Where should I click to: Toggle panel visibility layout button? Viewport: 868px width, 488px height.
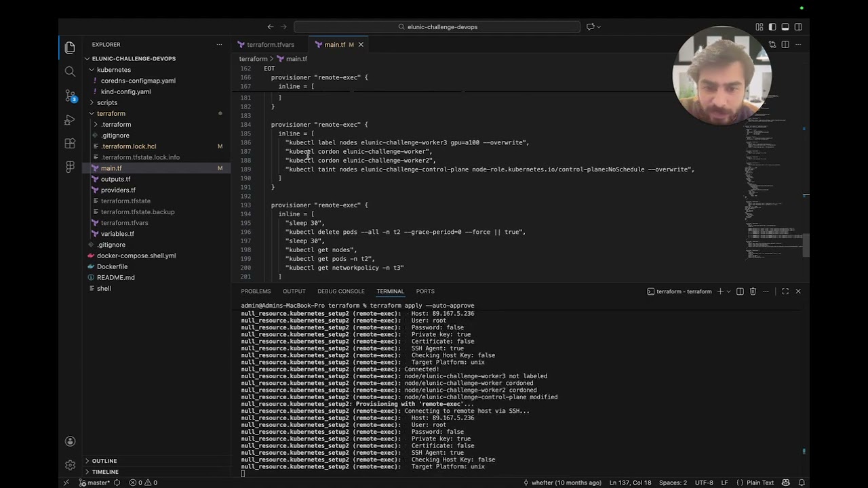click(785, 26)
